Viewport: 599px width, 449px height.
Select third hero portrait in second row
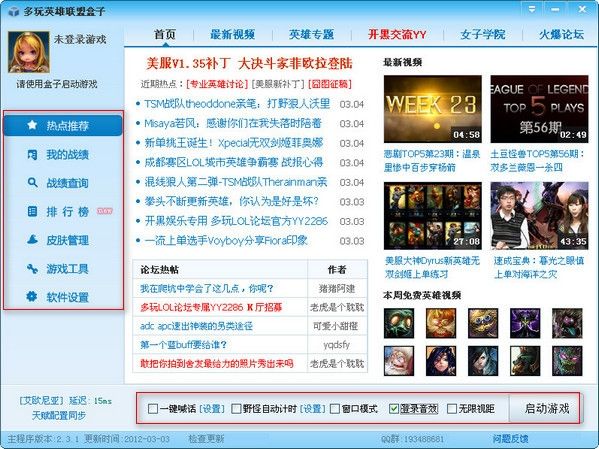tap(483, 361)
